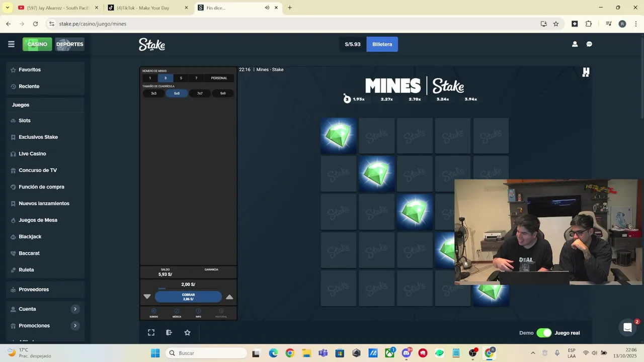Install app icon in address bar
This screenshot has height=362, width=644.
pos(543,24)
